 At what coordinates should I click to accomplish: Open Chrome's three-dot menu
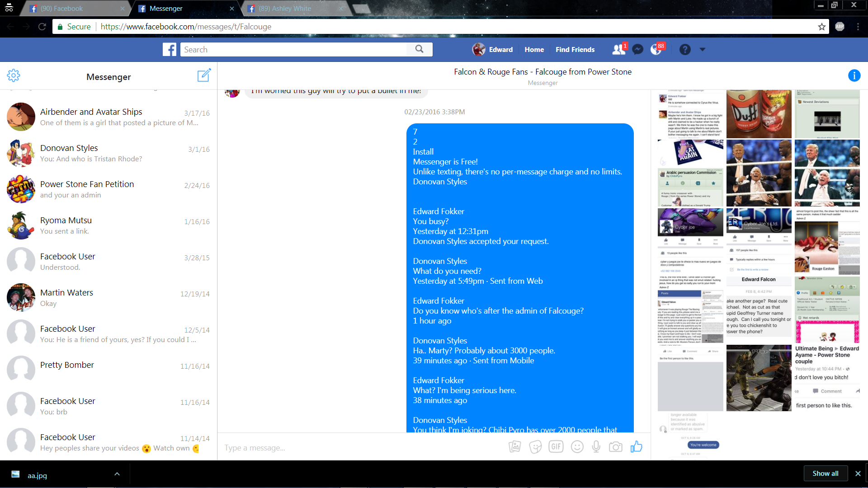[858, 27]
